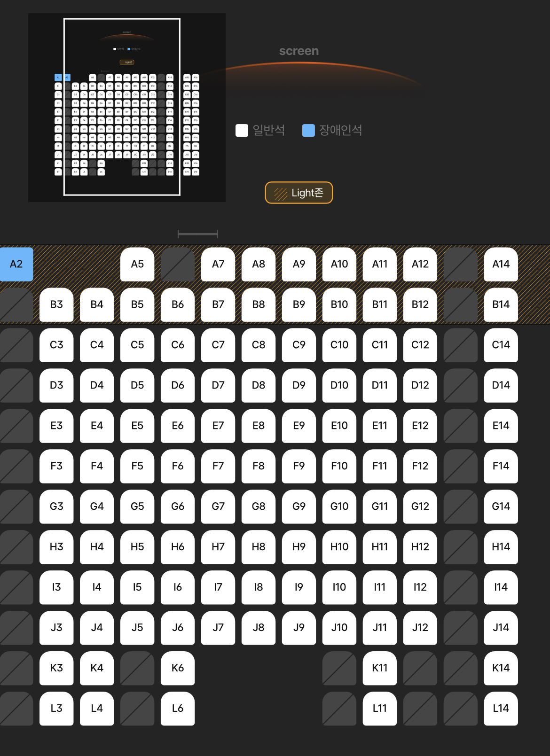This screenshot has height=756, width=550.
Task: Select seat G12
Action: click(x=420, y=507)
